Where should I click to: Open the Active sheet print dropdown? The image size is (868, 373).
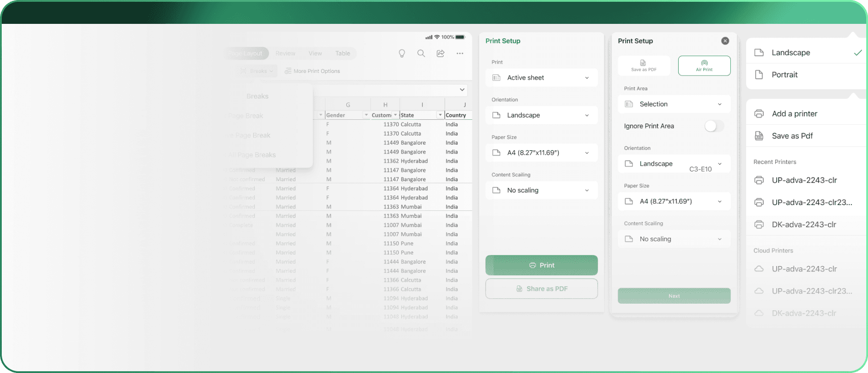(x=541, y=78)
